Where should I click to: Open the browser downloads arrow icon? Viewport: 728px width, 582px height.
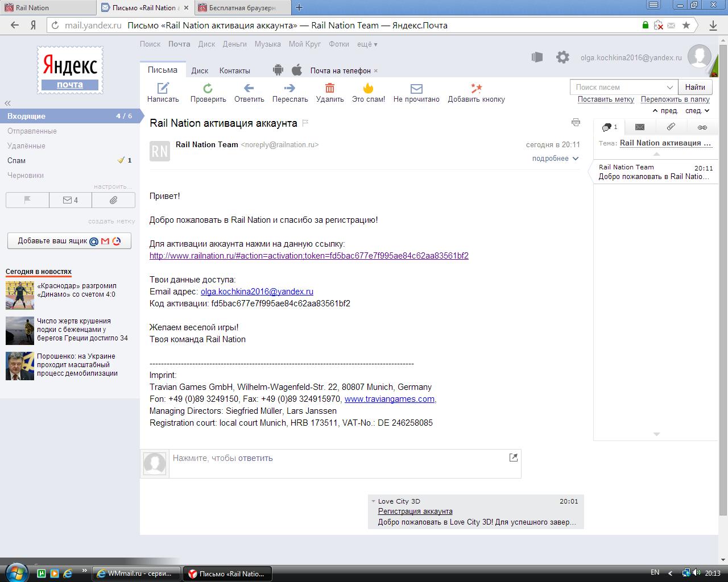click(713, 25)
